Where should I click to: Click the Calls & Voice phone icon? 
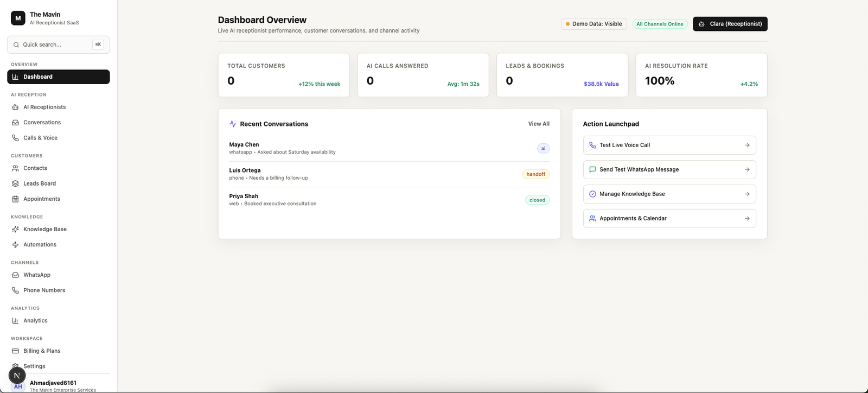pyautogui.click(x=15, y=138)
